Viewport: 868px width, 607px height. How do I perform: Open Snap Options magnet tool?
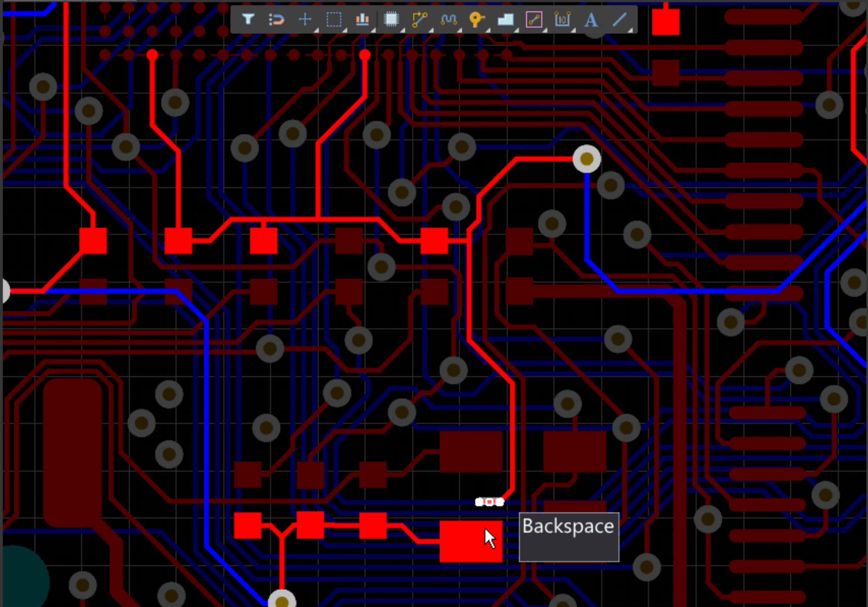pos(276,19)
